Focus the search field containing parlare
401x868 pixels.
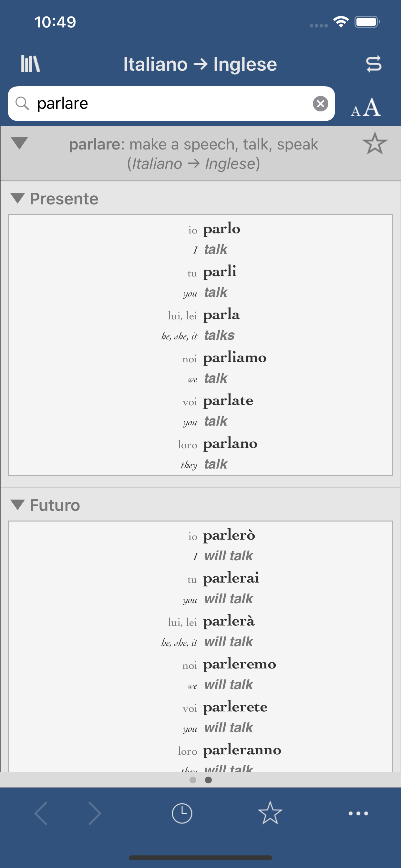point(169,103)
